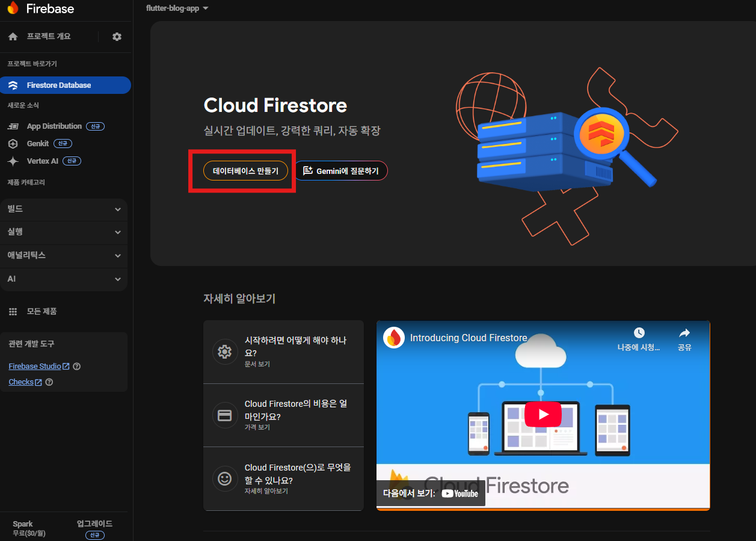The width and height of the screenshot is (756, 541).
Task: Play the Introducing Cloud Firestore video
Action: [x=543, y=414]
